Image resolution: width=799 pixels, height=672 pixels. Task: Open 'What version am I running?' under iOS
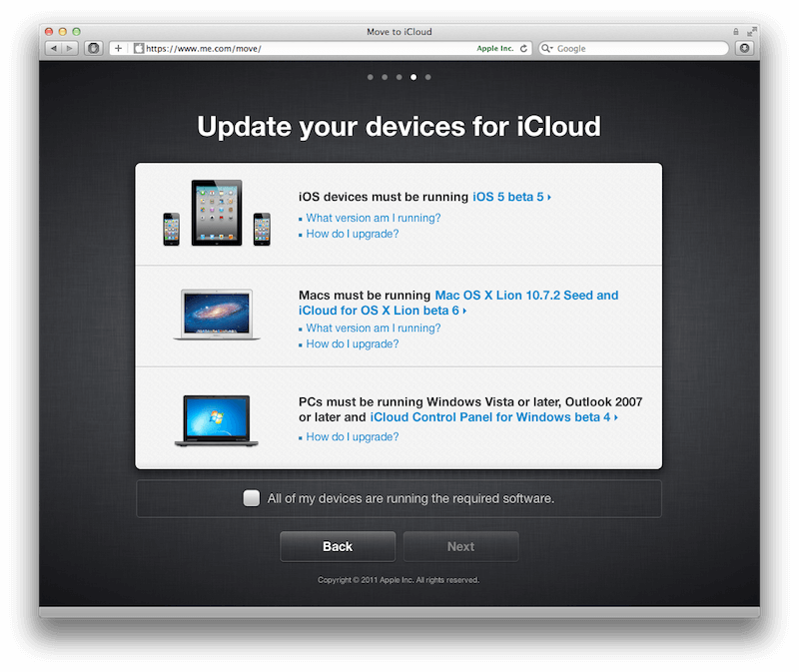click(373, 218)
